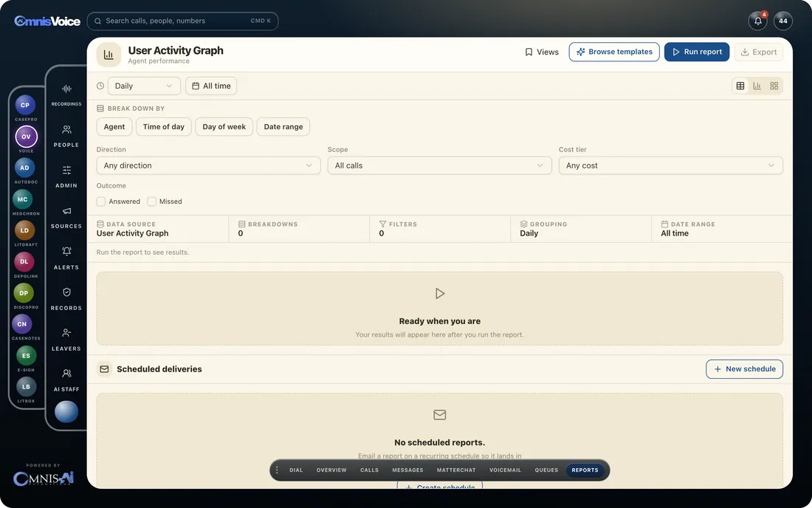Viewport: 812px width, 508px height.
Task: Go to the Matterchat tab
Action: pyautogui.click(x=456, y=470)
